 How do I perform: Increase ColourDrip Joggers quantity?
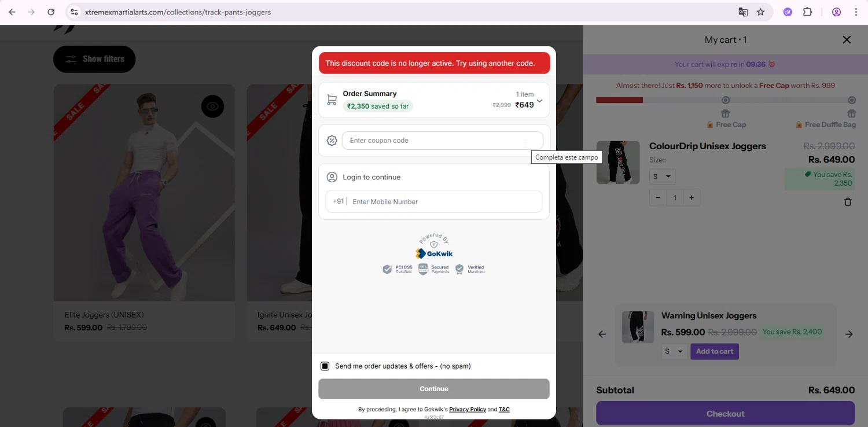coord(692,198)
